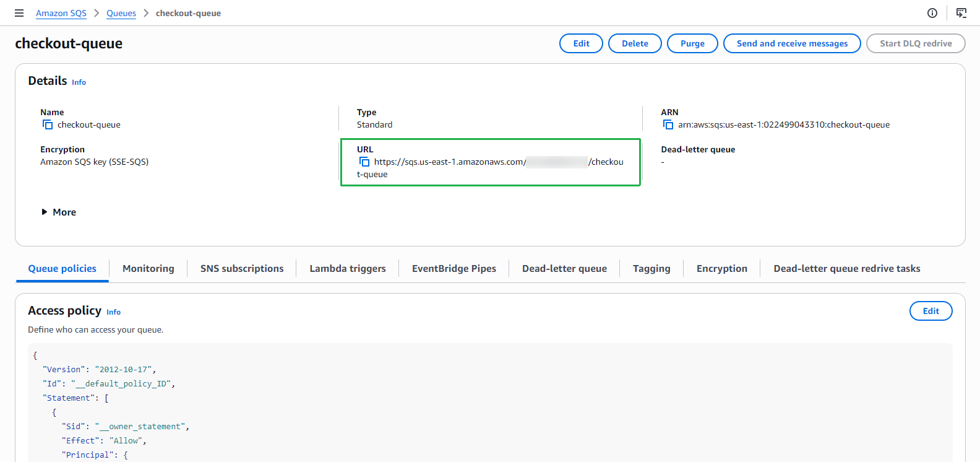Viewport: 980px width, 462px height.
Task: Switch to EventBridge Pipes tab
Action: coord(454,269)
